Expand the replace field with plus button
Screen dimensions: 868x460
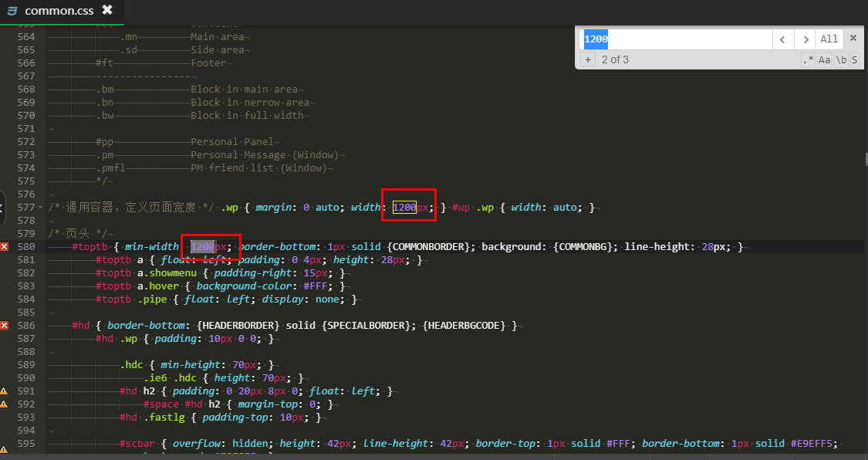[x=588, y=59]
